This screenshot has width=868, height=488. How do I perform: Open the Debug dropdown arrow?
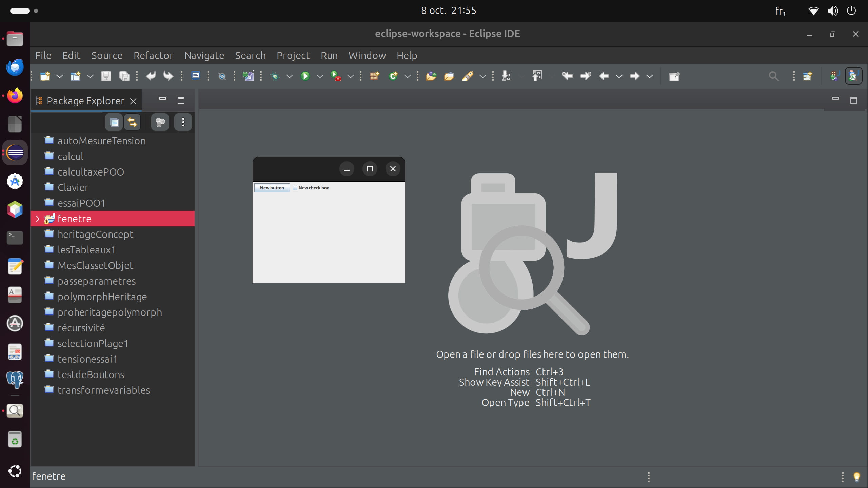tap(289, 76)
